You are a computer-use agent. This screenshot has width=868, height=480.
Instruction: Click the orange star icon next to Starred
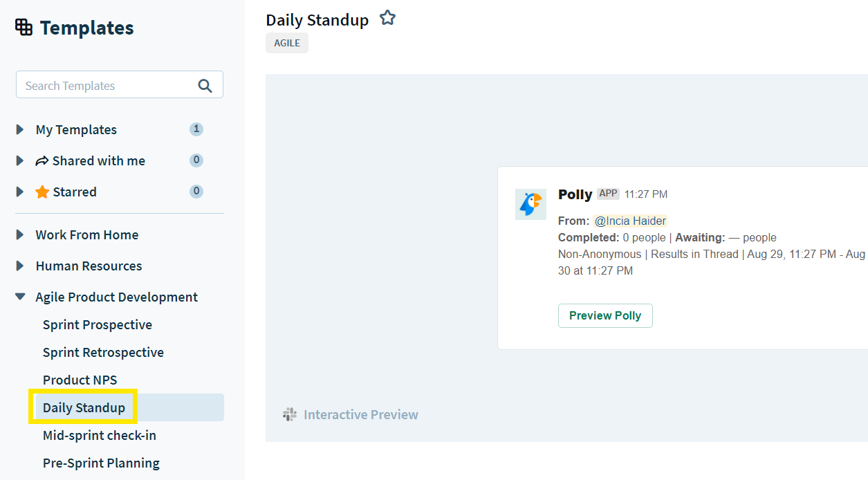click(42, 192)
